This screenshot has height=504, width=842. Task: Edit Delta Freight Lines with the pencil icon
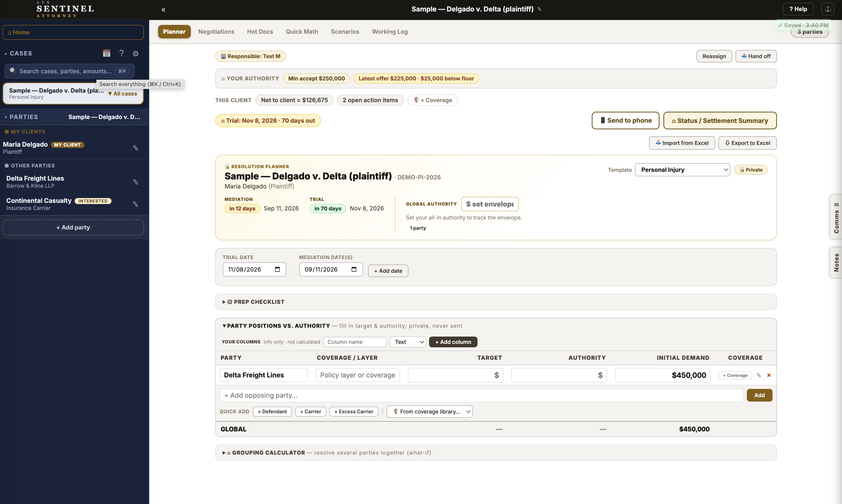pos(135,182)
